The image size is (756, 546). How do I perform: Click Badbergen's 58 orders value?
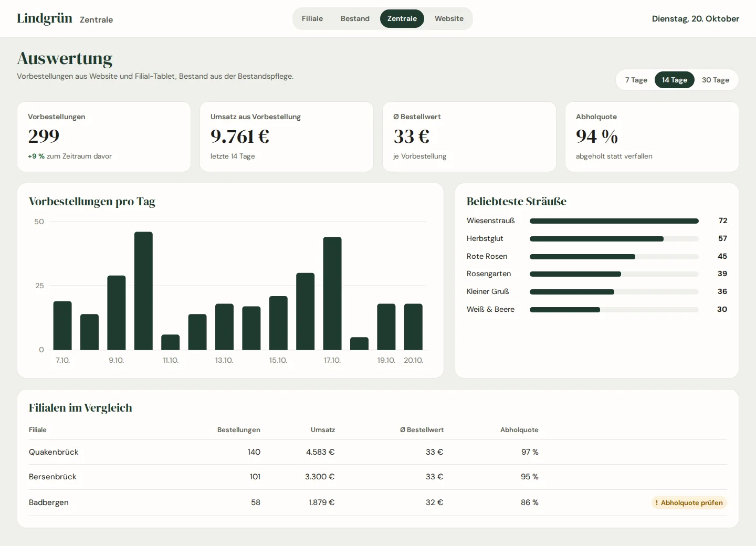pos(256,502)
